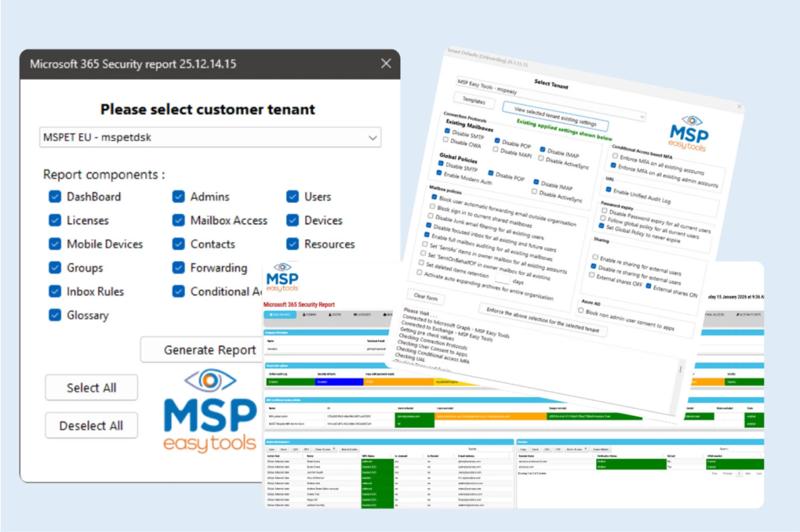Viewport: 800px width, 532px height.
Task: Toggle Enable full mailbox auditing checkbox
Action: click(x=427, y=234)
